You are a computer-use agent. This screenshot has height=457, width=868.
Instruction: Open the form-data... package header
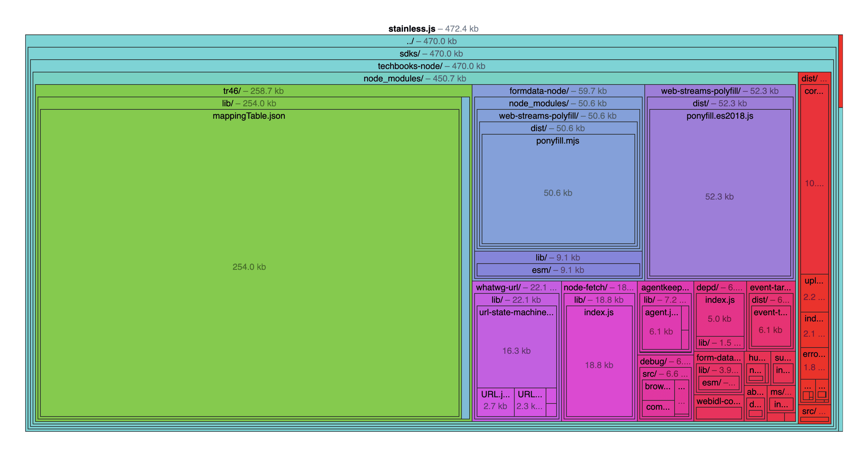click(x=719, y=358)
